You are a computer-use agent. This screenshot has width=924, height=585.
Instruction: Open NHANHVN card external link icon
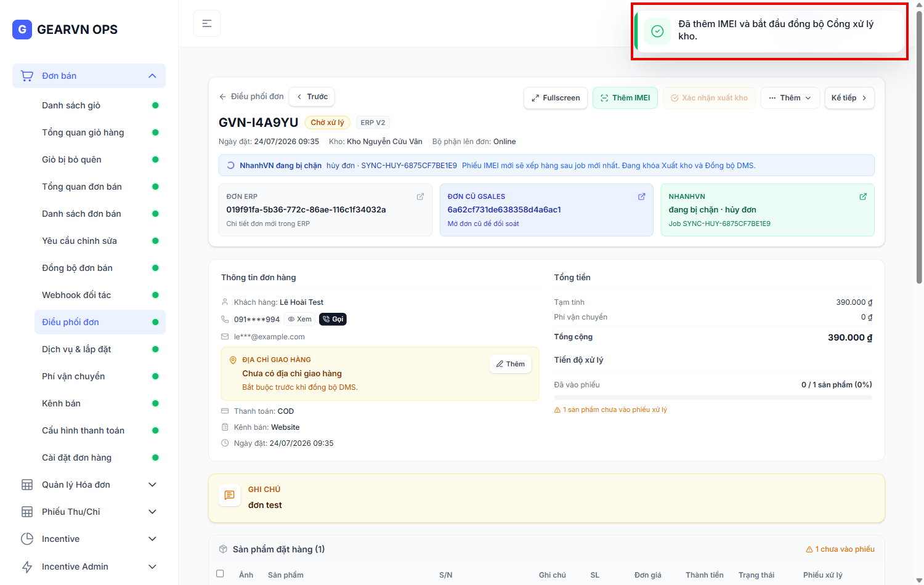pyautogui.click(x=862, y=196)
